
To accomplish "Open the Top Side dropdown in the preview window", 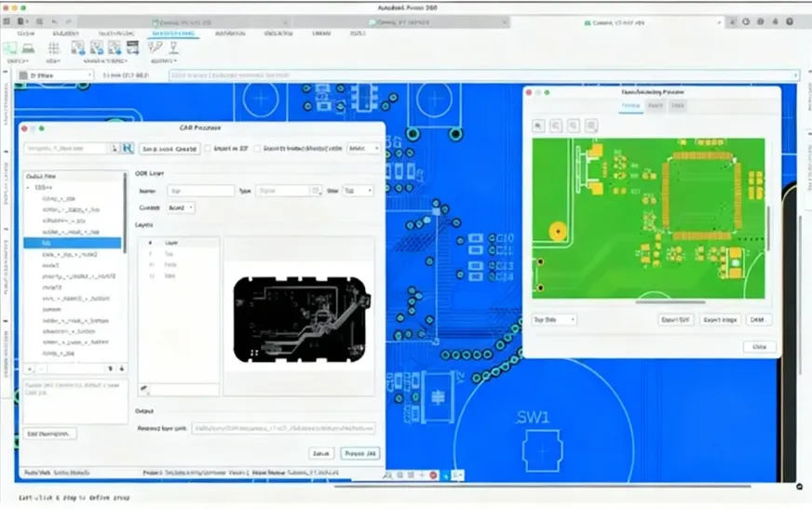I will (553, 319).
